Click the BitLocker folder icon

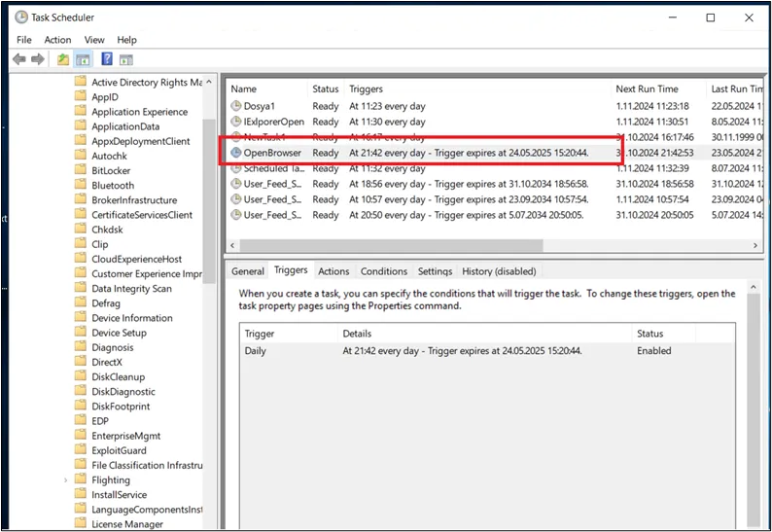[81, 170]
